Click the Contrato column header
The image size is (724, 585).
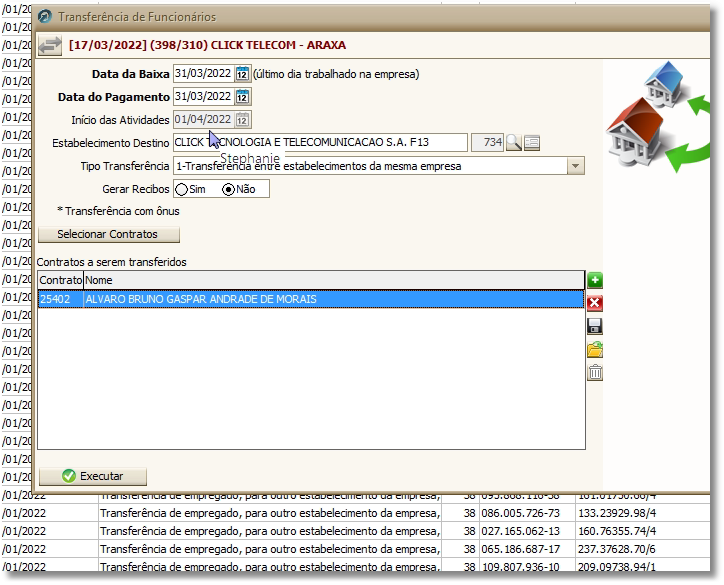[60, 280]
